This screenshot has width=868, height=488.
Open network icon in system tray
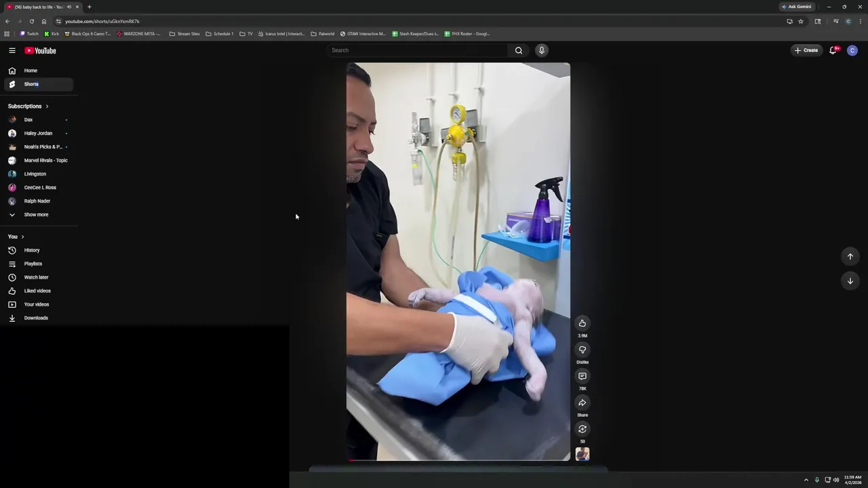827,480
